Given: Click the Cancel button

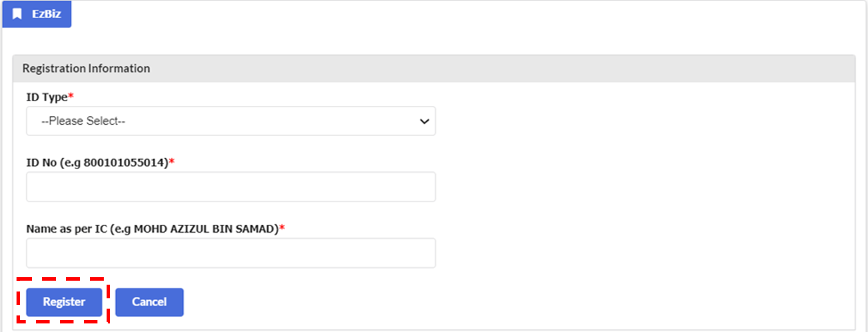Looking at the screenshot, I should point(149,302).
